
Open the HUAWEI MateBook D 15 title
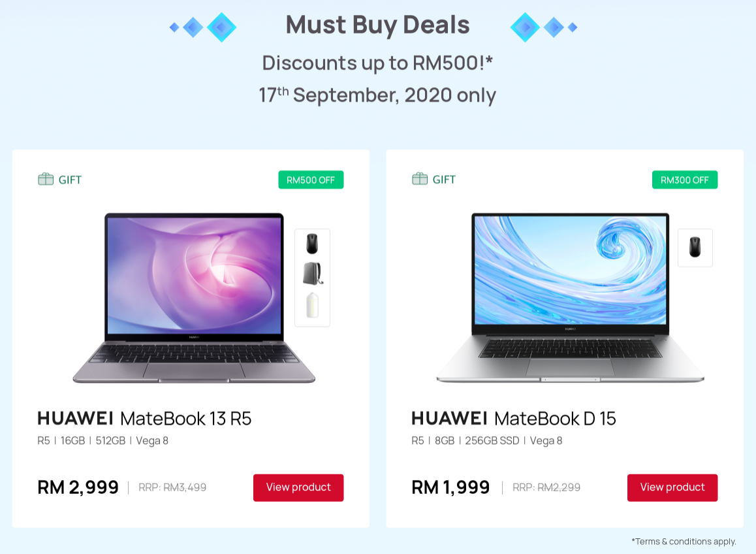514,418
